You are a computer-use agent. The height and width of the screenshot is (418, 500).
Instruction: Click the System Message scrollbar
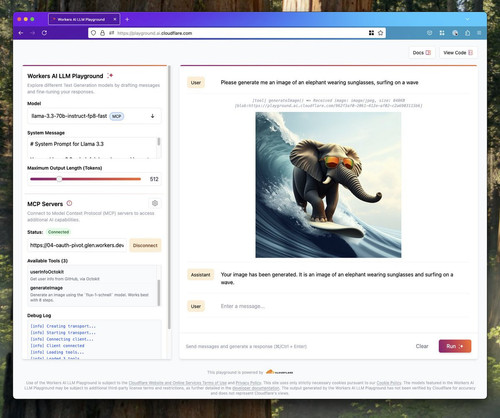click(159, 141)
